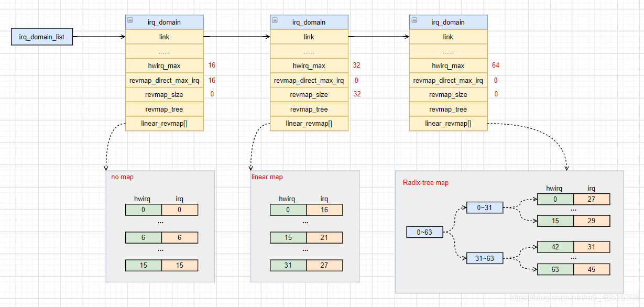Select the first table's revmap_tree row
Screen dimensions: 644x307
click(164, 109)
